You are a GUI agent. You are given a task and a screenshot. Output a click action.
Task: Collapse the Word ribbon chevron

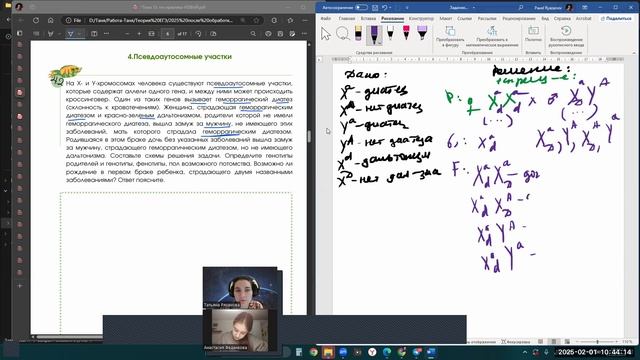pyautogui.click(x=633, y=53)
